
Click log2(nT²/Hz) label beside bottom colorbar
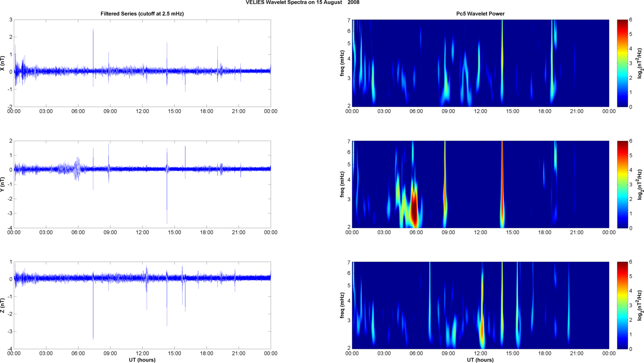point(640,305)
